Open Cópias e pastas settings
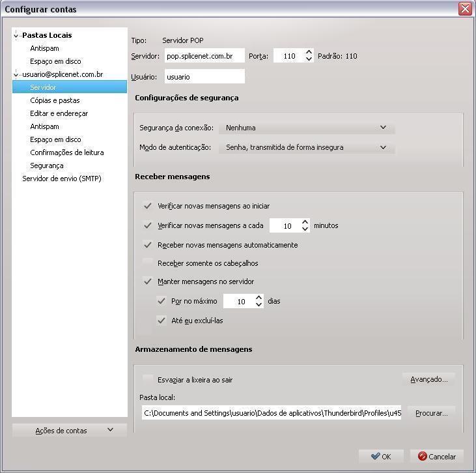476x473 pixels. (x=55, y=100)
